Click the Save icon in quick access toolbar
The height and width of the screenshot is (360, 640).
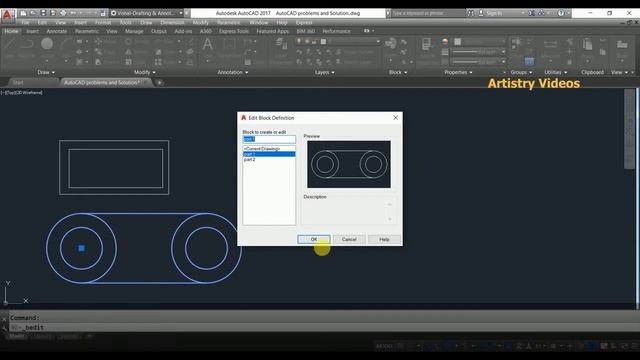pos(43,13)
